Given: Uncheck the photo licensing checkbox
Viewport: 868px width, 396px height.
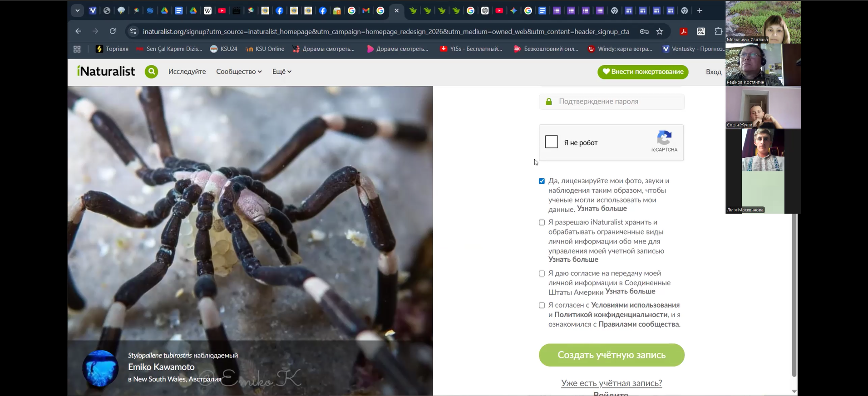Looking at the screenshot, I should coord(542,181).
